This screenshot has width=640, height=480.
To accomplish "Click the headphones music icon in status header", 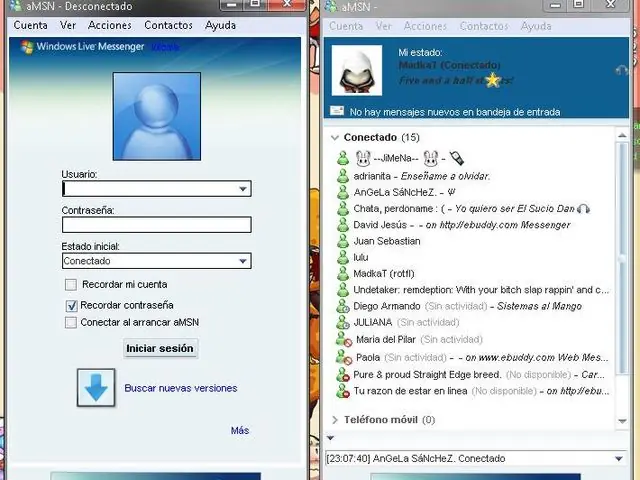I will tap(621, 71).
